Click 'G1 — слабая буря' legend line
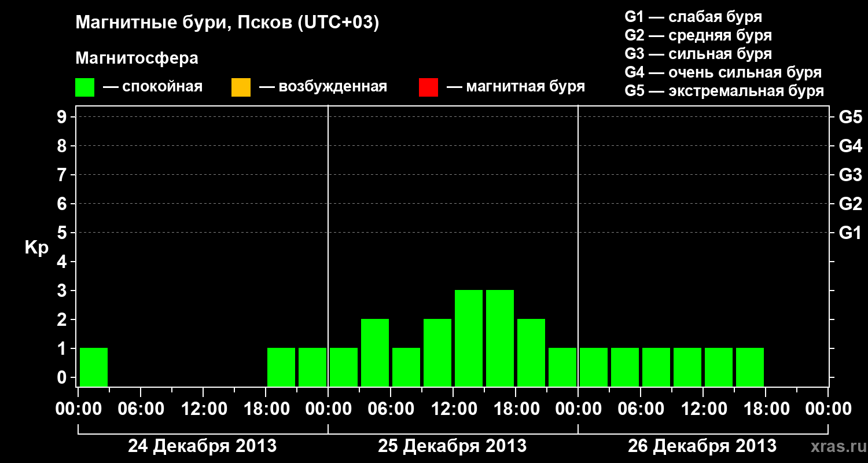 (x=693, y=17)
